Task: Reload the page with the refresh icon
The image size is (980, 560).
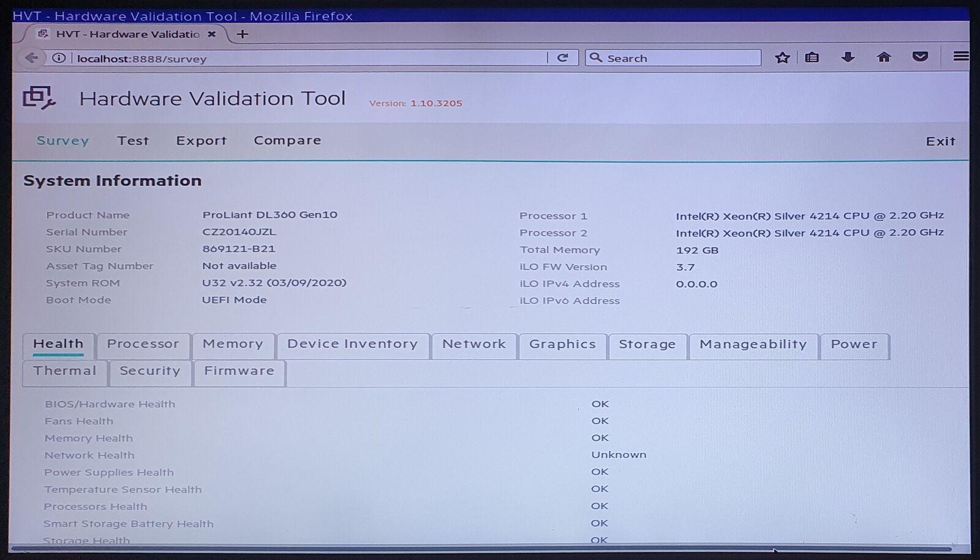Action: pos(562,58)
